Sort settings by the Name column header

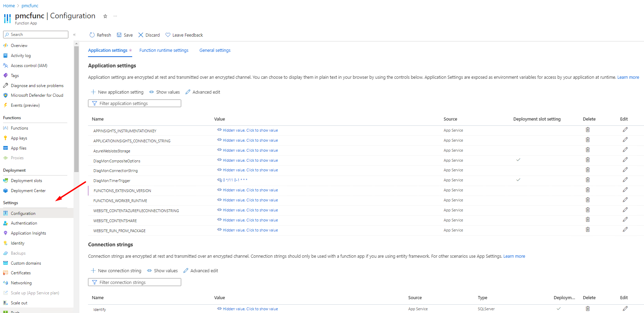coord(98,119)
